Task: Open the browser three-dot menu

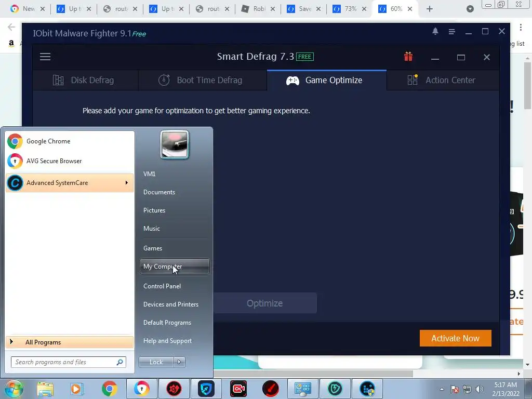Action: tap(521, 27)
